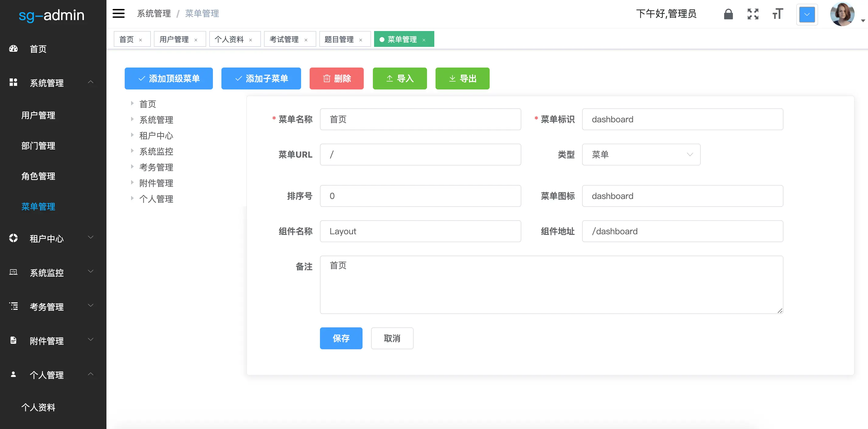Click the lock screen icon
868x429 pixels.
point(728,14)
